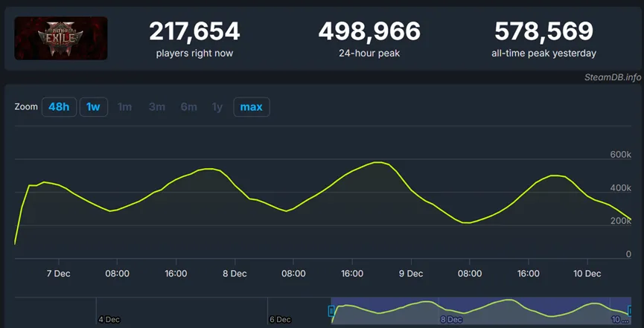Click the 498,966 24-hour peak figure

click(x=369, y=31)
